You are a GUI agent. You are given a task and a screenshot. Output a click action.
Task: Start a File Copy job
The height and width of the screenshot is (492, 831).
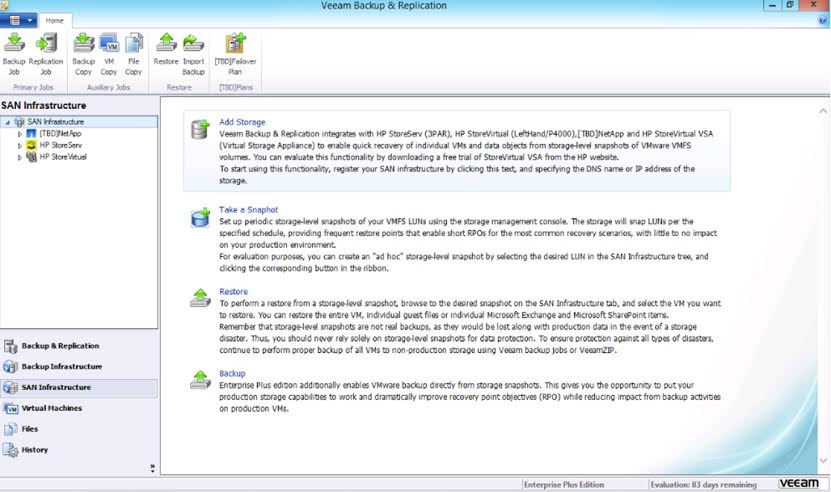tap(134, 54)
